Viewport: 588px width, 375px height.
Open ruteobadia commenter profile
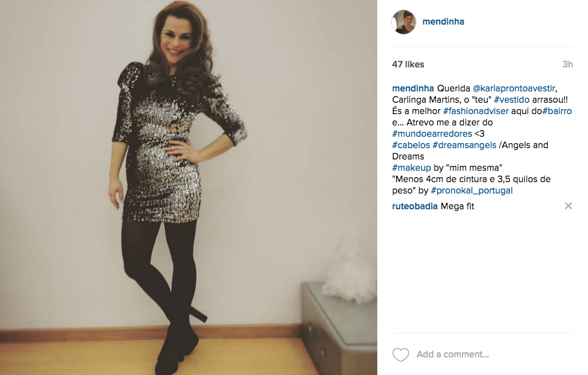pos(415,207)
